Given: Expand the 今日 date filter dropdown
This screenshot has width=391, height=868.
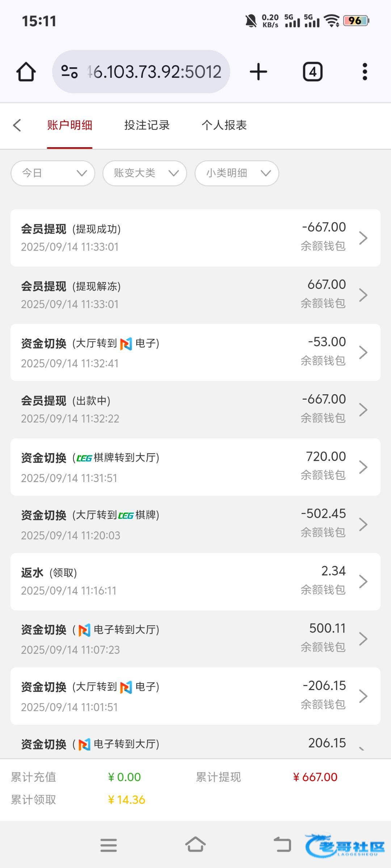Looking at the screenshot, I should tap(53, 173).
